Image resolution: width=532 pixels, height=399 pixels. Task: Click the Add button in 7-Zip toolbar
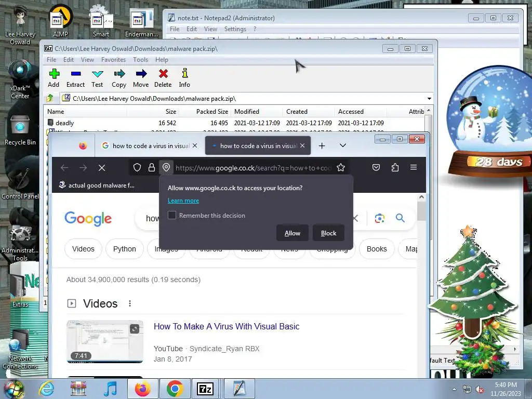[x=54, y=78]
